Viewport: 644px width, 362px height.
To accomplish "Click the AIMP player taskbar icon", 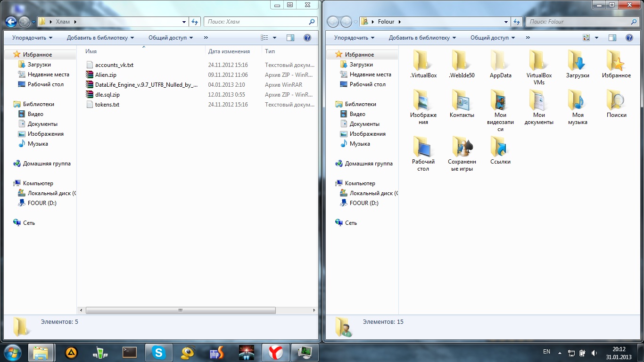I will click(x=71, y=352).
